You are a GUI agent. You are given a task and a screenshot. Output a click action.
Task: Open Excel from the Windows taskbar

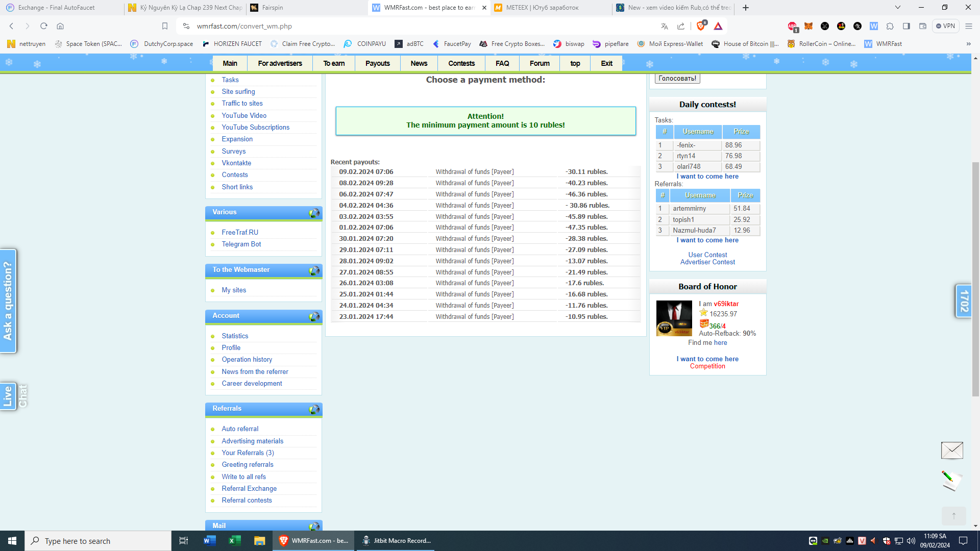(234, 541)
